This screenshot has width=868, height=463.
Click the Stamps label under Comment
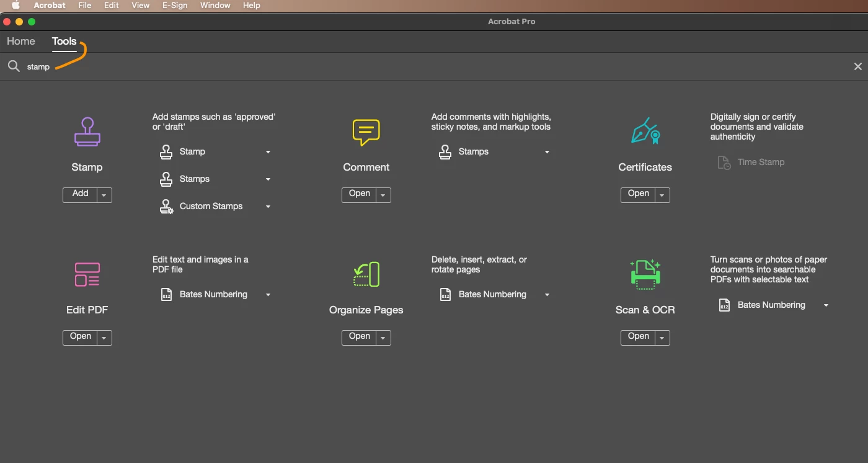click(474, 151)
